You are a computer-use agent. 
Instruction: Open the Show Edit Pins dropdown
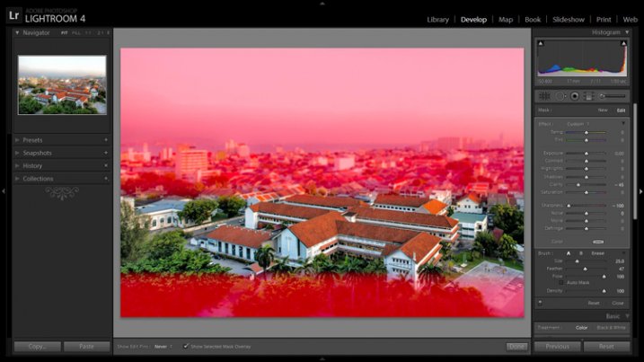(x=163, y=346)
